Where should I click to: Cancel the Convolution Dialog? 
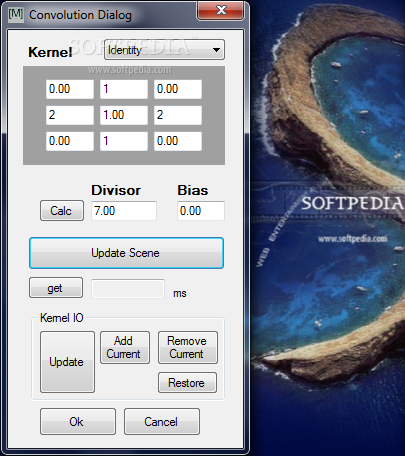click(x=162, y=422)
